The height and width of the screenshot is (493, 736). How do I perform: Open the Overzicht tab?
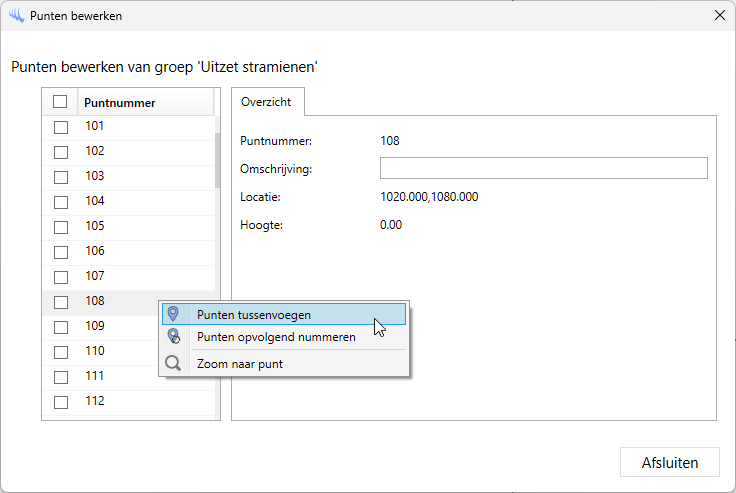267,102
